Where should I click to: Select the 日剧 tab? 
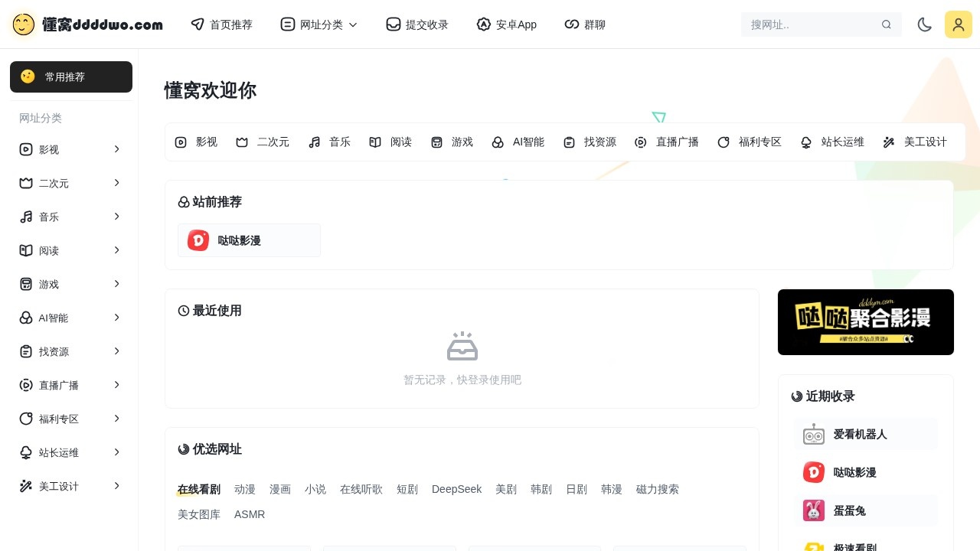point(577,489)
